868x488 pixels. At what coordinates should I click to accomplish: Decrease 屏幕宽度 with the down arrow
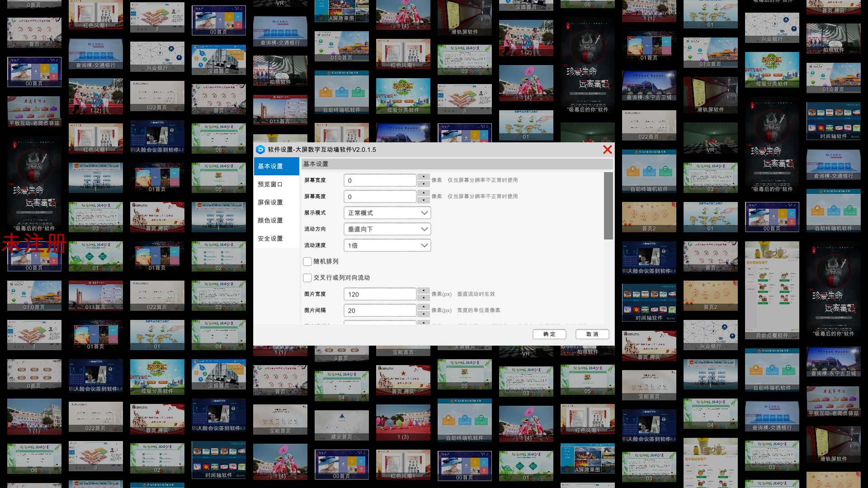(x=424, y=184)
